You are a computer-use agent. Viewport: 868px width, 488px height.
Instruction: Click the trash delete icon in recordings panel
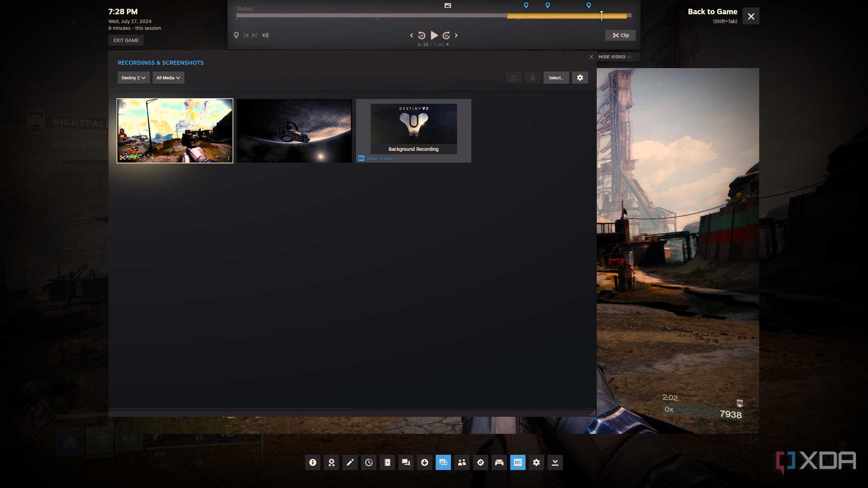click(533, 78)
